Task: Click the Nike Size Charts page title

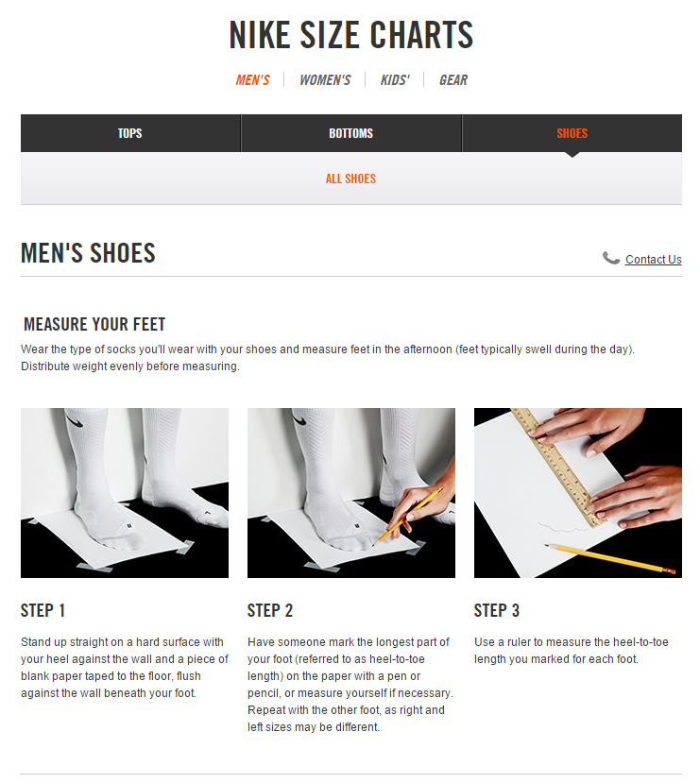Action: click(351, 35)
